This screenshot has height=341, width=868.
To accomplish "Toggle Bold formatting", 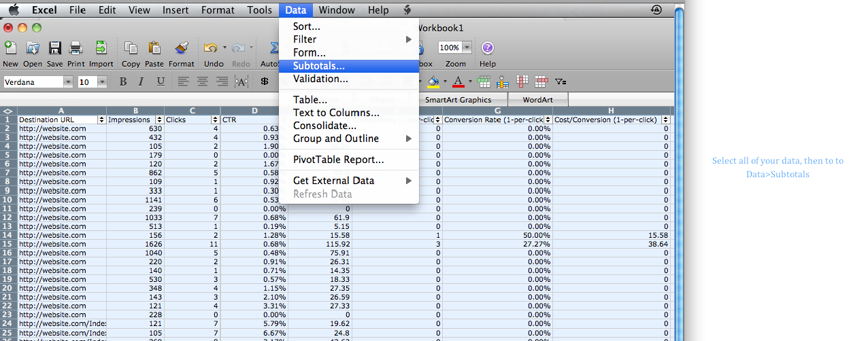I will pos(123,82).
